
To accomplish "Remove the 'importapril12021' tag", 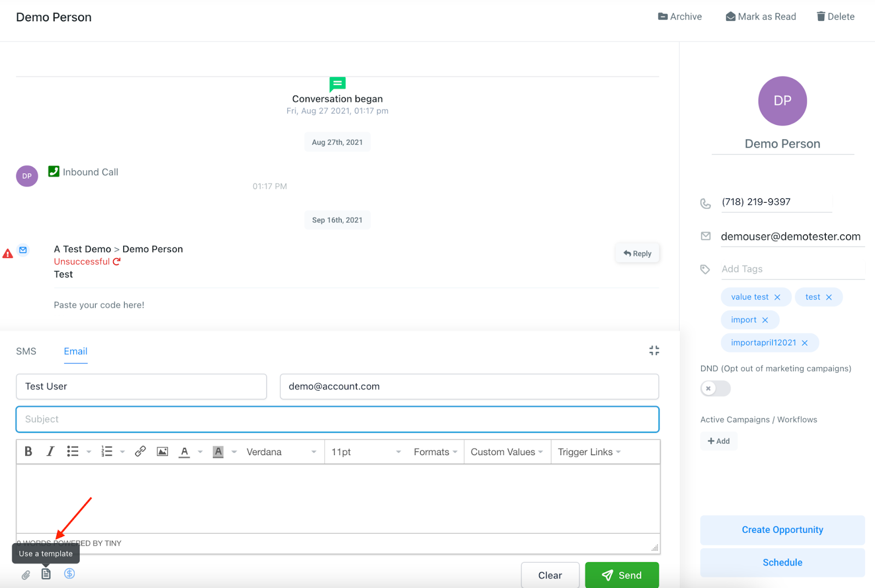I will click(x=804, y=343).
